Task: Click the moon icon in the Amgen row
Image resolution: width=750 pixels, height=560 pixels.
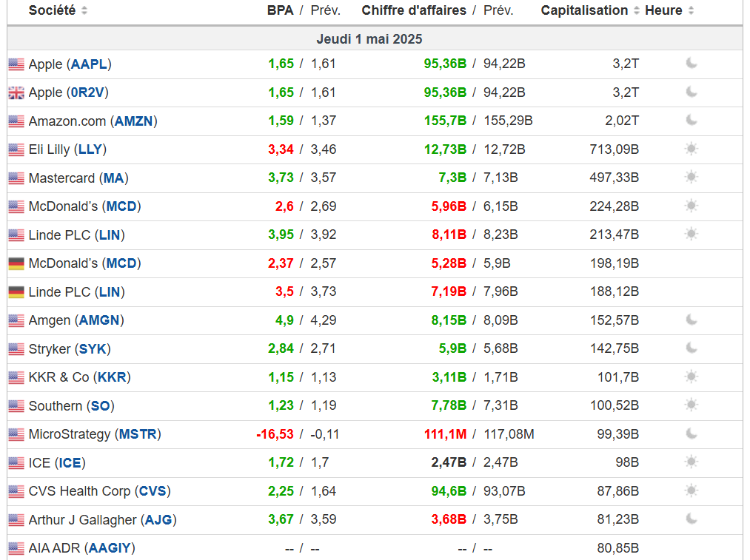Action: pos(692,320)
